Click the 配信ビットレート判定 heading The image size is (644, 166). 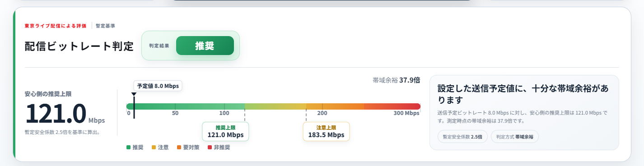pyautogui.click(x=79, y=46)
